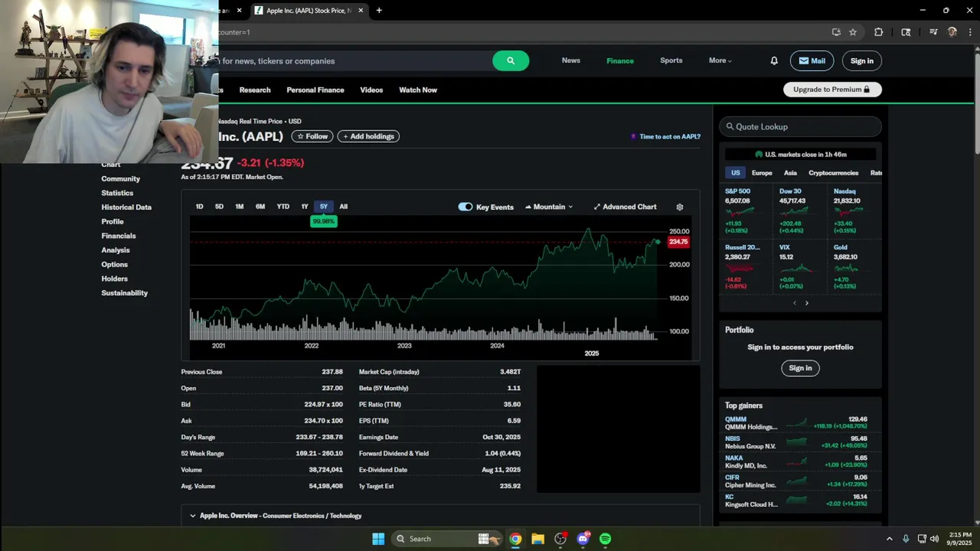This screenshot has height=551, width=980.
Task: Open 'Time to act on AAPL?' link
Action: click(665, 136)
